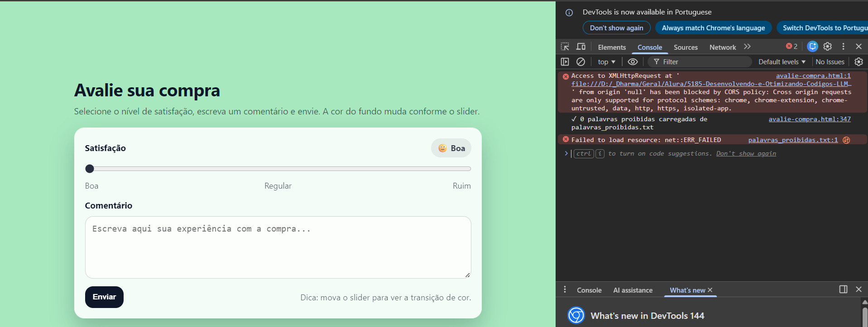Submit the review with Enviar
This screenshot has width=868, height=327.
(x=104, y=297)
